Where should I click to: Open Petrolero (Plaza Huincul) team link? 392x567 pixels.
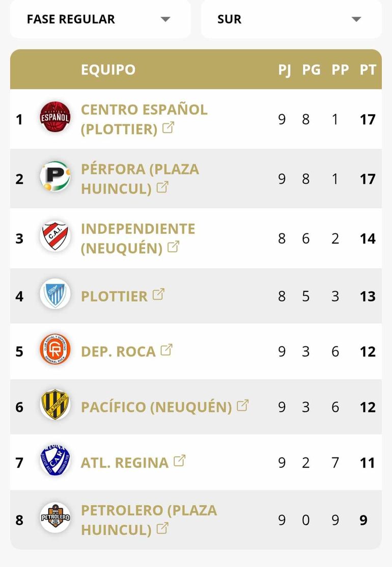tap(149, 519)
